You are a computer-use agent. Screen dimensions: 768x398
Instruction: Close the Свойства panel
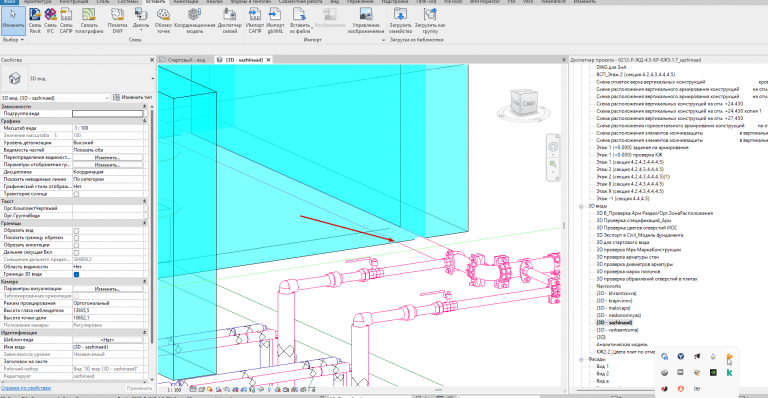pyautogui.click(x=152, y=60)
